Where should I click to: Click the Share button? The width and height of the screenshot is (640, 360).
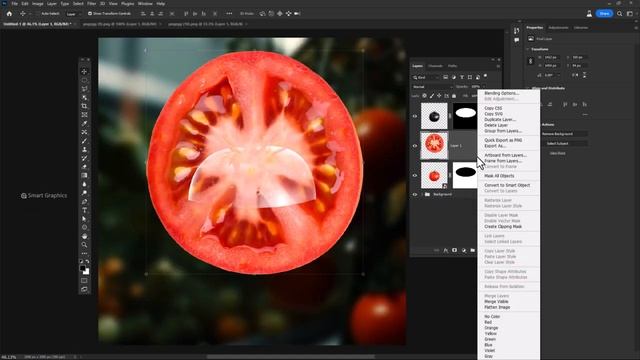[x=604, y=13]
